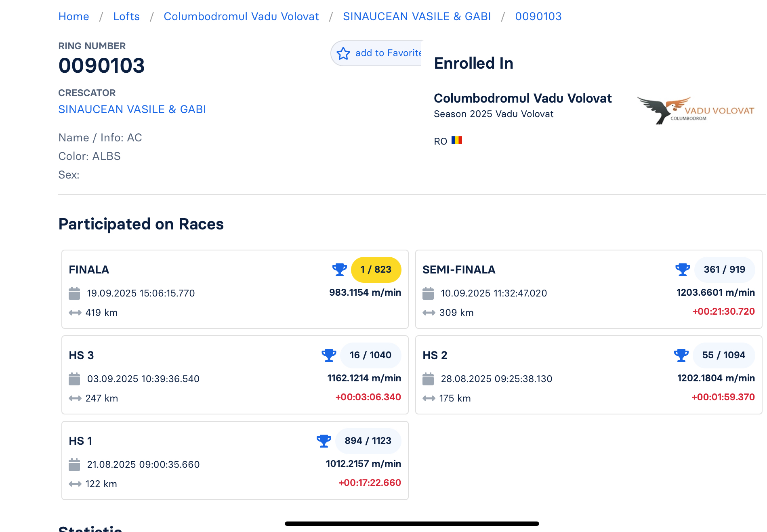The height and width of the screenshot is (532, 767).
Task: Open SINAUCEAN VASILE & GABI breadcrumb link
Action: [x=417, y=17]
